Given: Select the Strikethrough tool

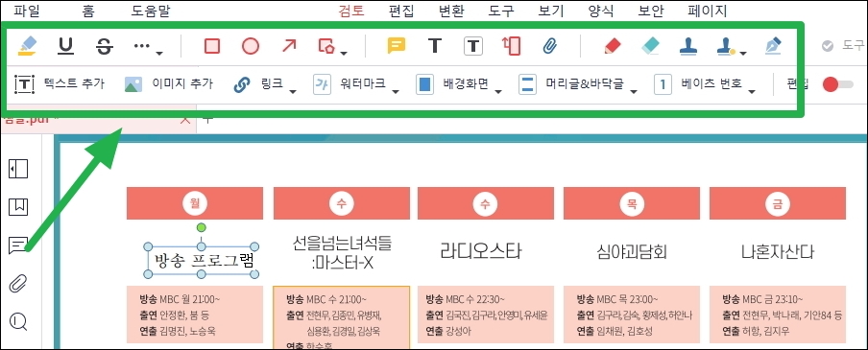Looking at the screenshot, I should (104, 46).
